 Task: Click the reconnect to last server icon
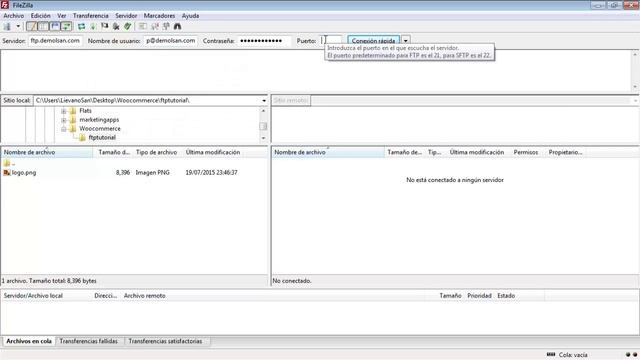pos(128,27)
